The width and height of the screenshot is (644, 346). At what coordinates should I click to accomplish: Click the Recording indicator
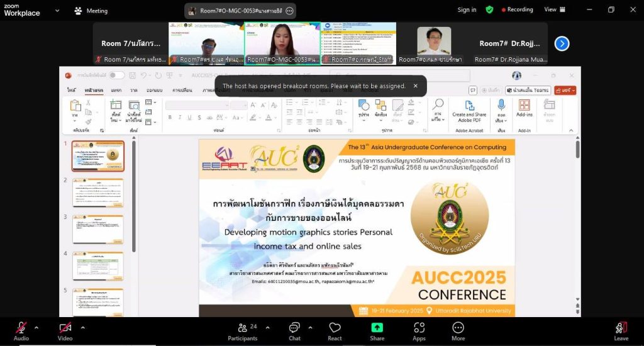517,9
